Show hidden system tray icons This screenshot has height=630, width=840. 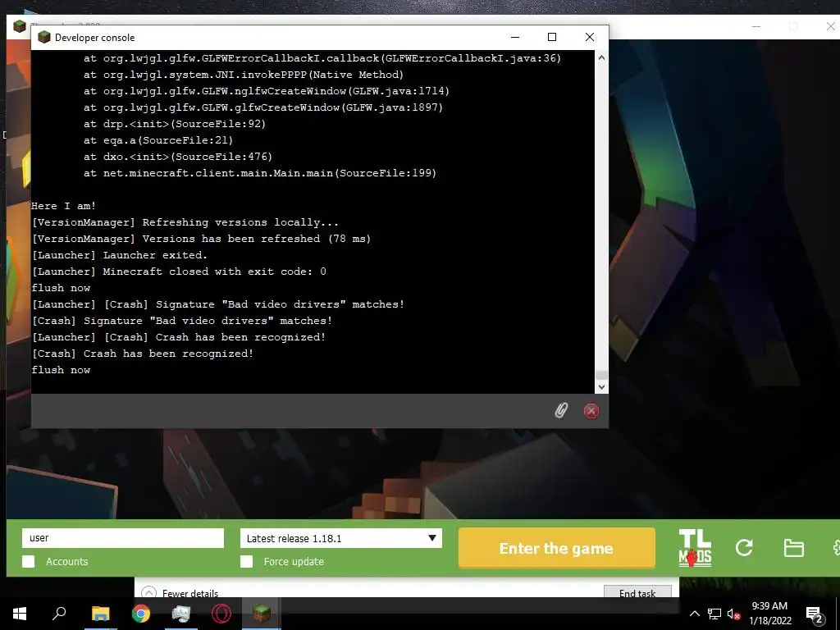coord(694,614)
